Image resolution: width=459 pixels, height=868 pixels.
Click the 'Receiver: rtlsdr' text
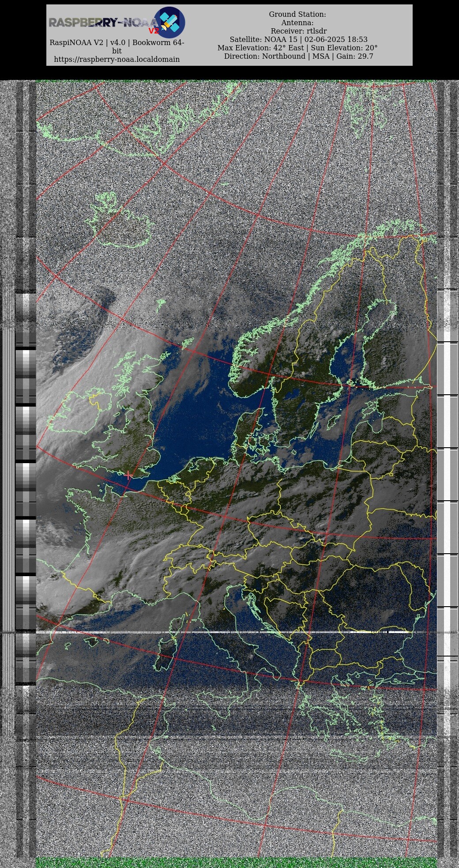(x=299, y=31)
